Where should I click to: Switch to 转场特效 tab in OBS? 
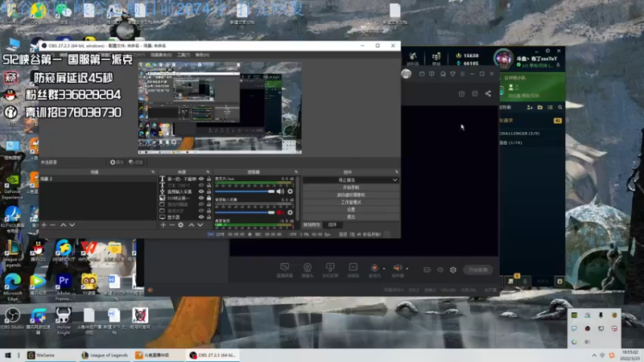(x=312, y=225)
